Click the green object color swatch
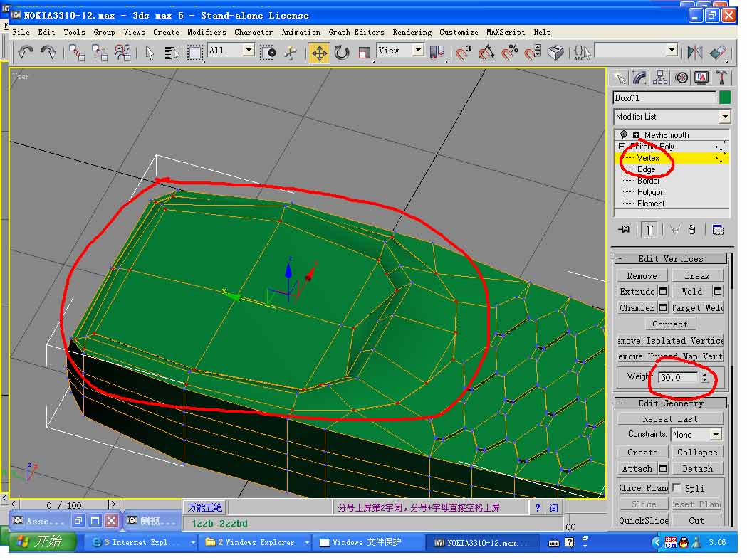747x560 pixels. (725, 97)
